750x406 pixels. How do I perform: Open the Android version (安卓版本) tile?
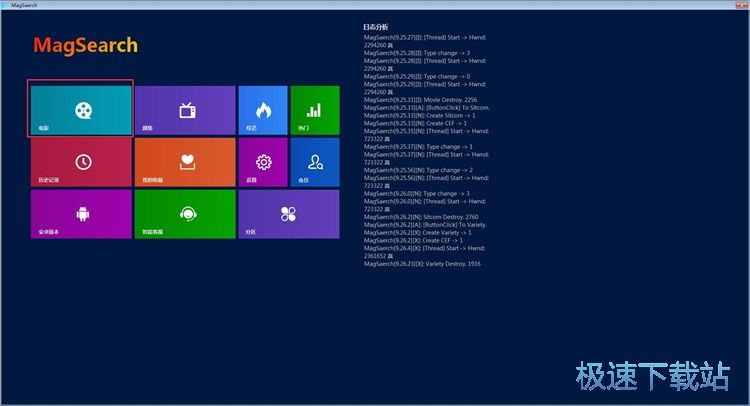[x=81, y=213]
